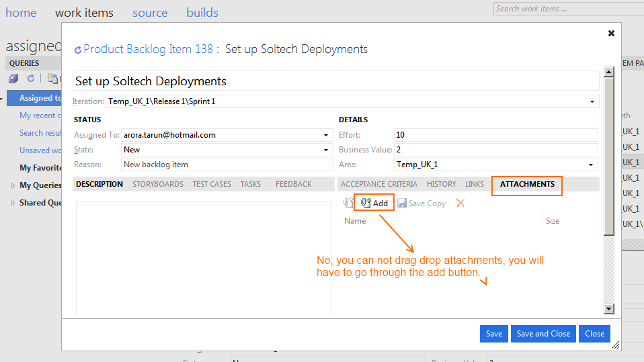
Task: Click the Effort input field
Action: point(495,135)
